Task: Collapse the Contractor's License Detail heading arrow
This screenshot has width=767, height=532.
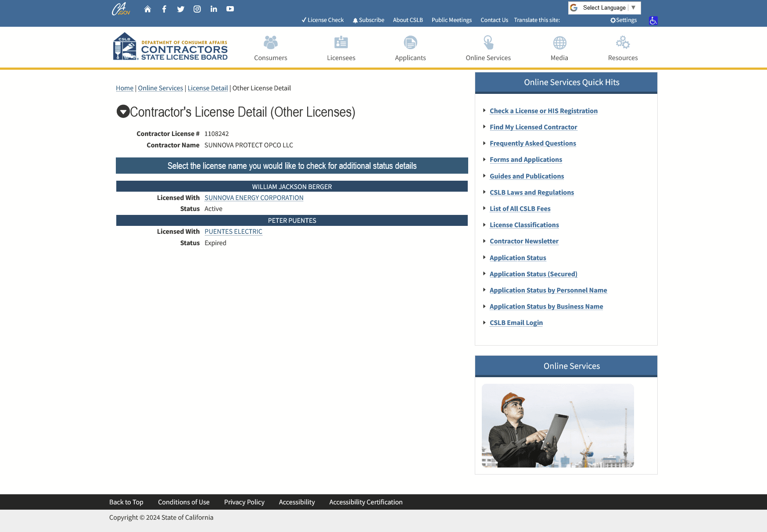Action: click(123, 111)
